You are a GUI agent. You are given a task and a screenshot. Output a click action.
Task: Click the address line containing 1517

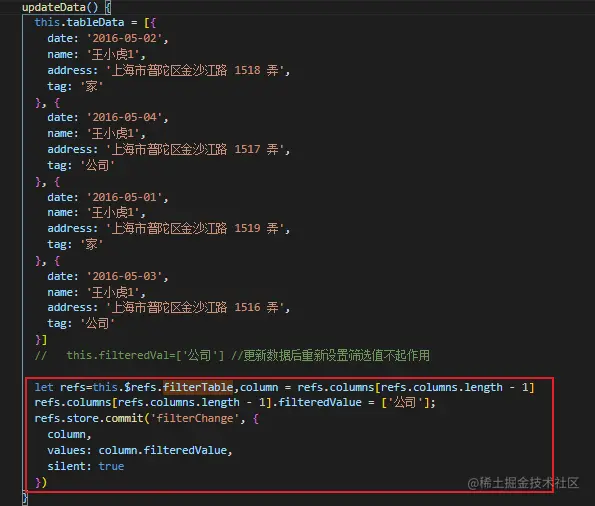(168, 149)
